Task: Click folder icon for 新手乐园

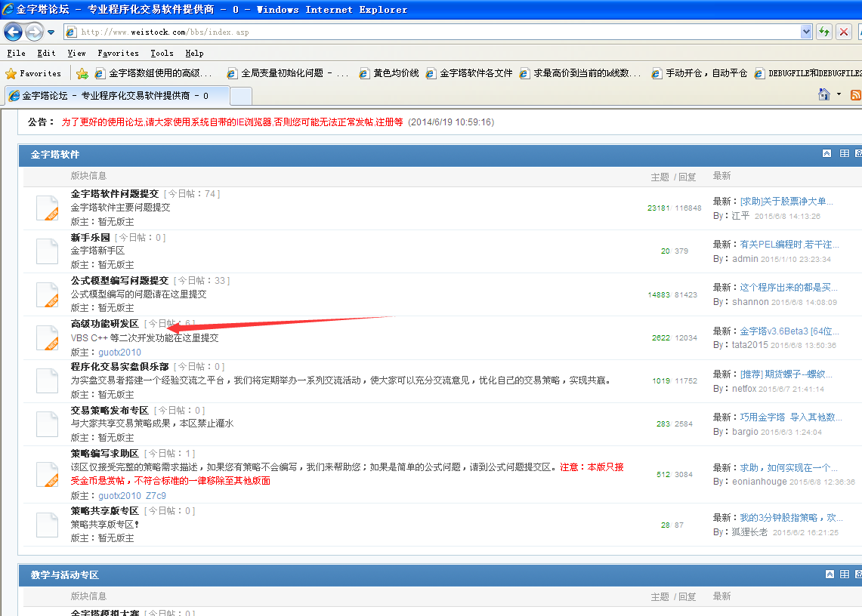Action: click(48, 251)
